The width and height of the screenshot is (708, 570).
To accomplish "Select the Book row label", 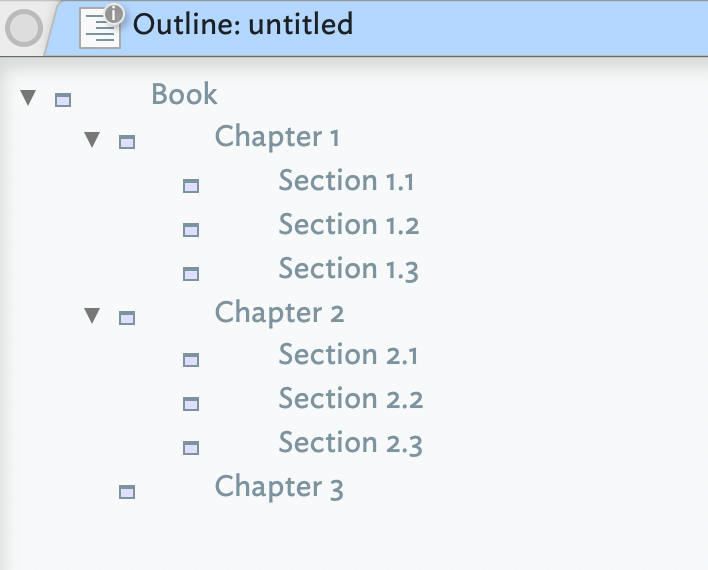I will (x=184, y=95).
